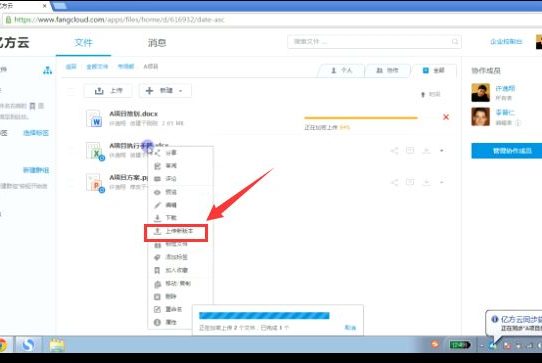Click 选择标签 choose tag link in sidebar
Viewport: 542px width, 363px height.
pyautogui.click(x=36, y=133)
